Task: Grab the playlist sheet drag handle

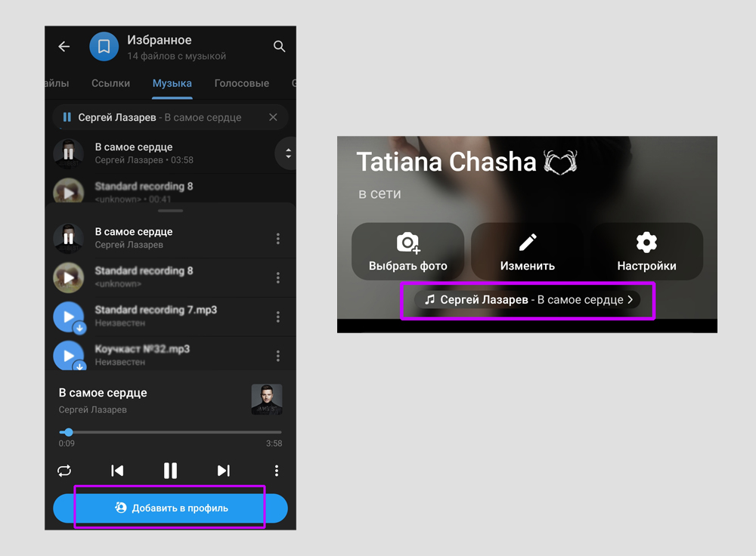Action: tap(170, 211)
